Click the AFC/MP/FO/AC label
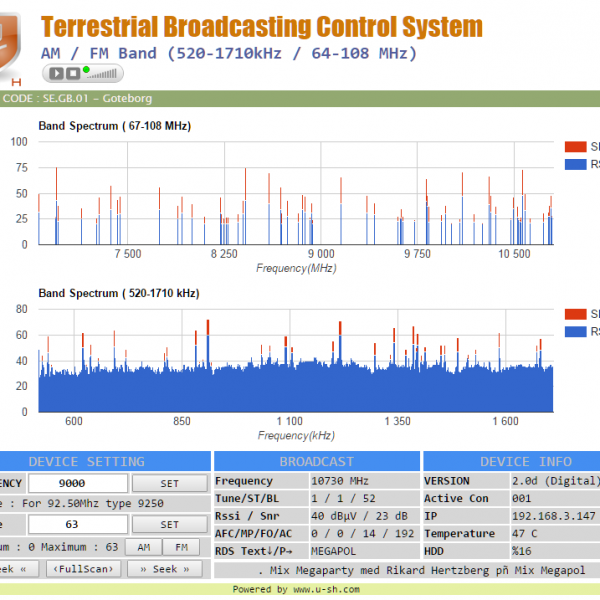 [253, 533]
